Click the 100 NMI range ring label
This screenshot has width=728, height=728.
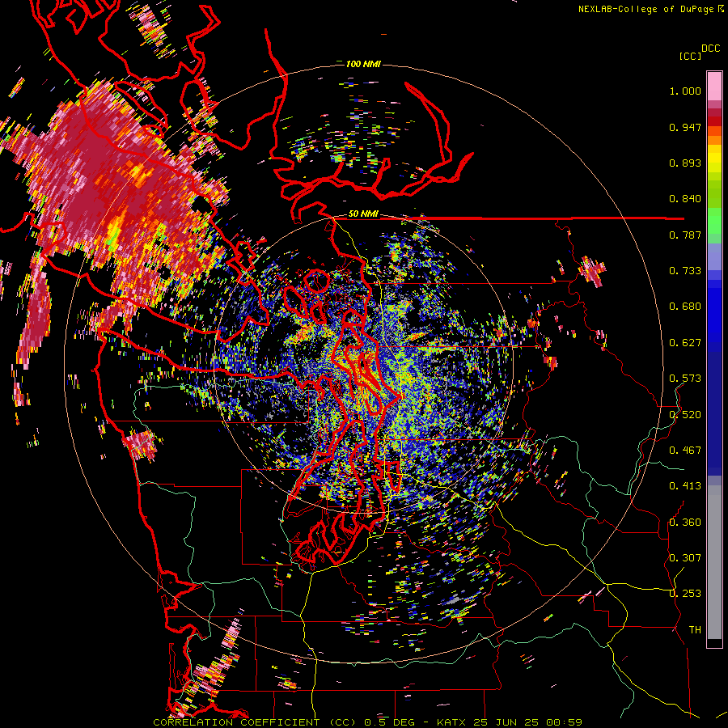pos(363,64)
